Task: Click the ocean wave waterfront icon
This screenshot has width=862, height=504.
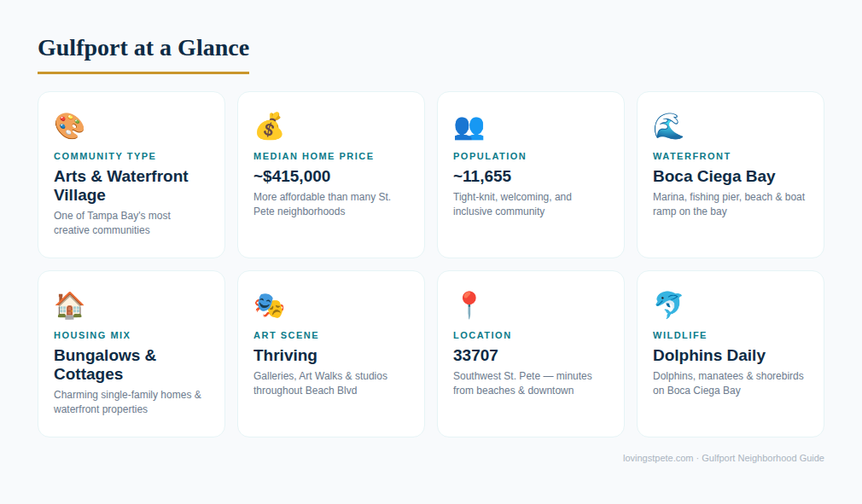Action: pos(668,125)
